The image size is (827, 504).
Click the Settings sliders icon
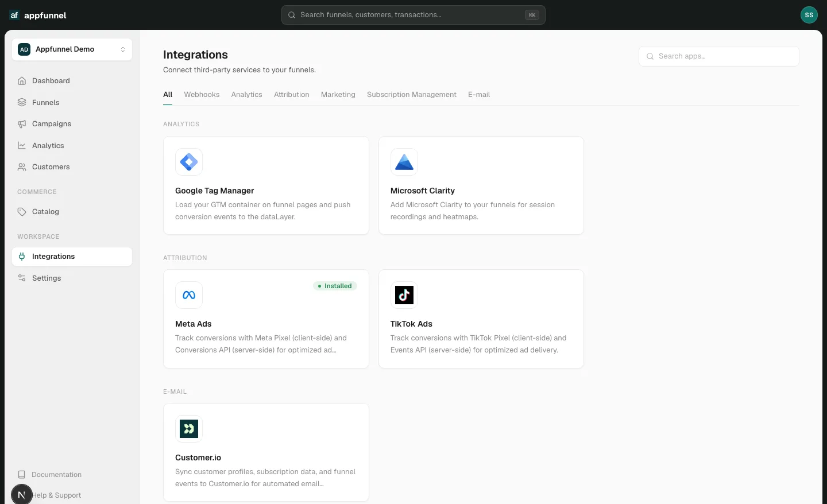[x=22, y=278]
